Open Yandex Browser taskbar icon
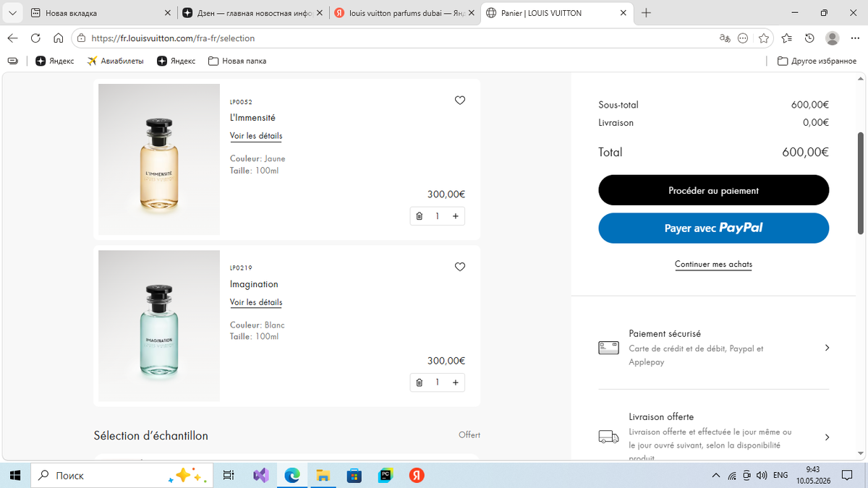The width and height of the screenshot is (868, 488). (x=417, y=475)
